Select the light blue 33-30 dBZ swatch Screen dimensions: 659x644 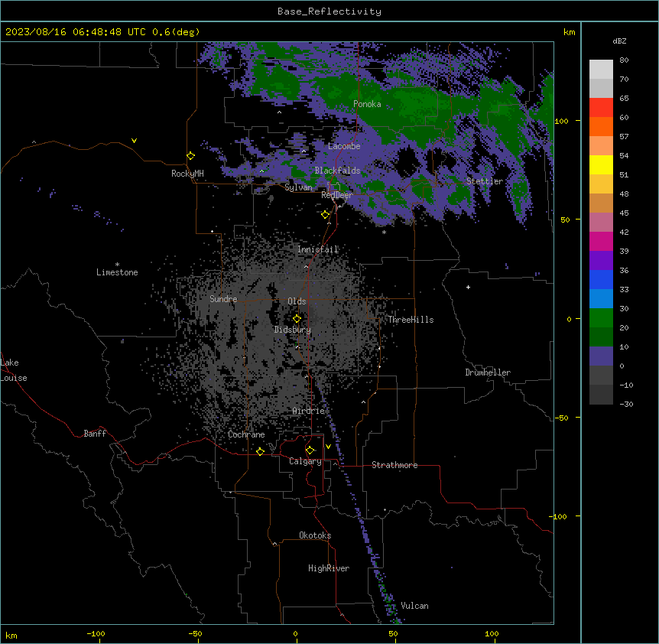click(601, 298)
